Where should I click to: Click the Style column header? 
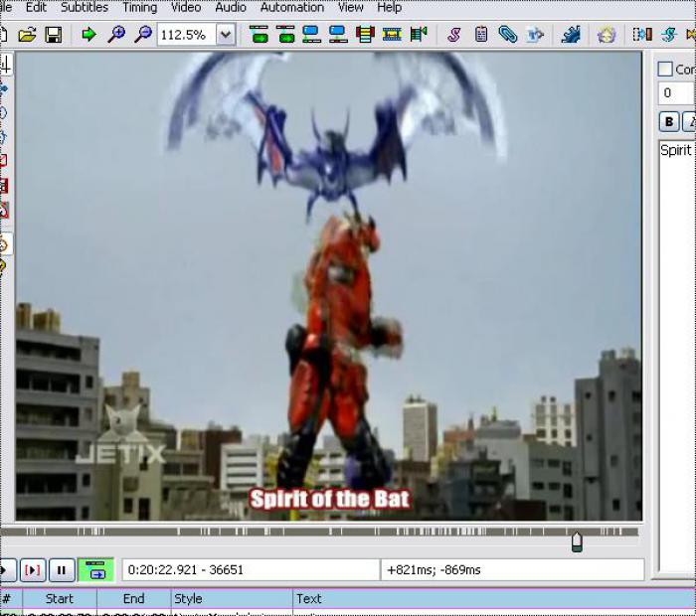(x=232, y=599)
